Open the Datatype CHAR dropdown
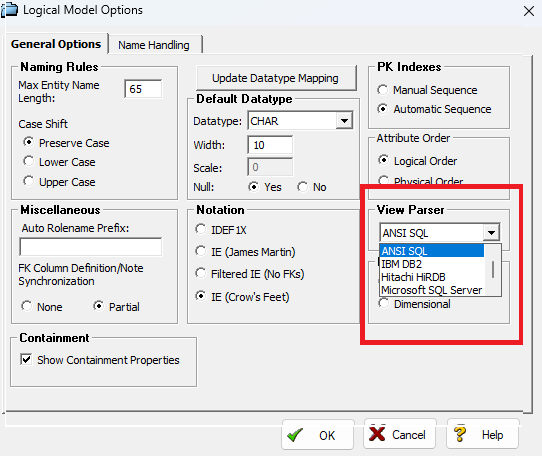 [344, 121]
